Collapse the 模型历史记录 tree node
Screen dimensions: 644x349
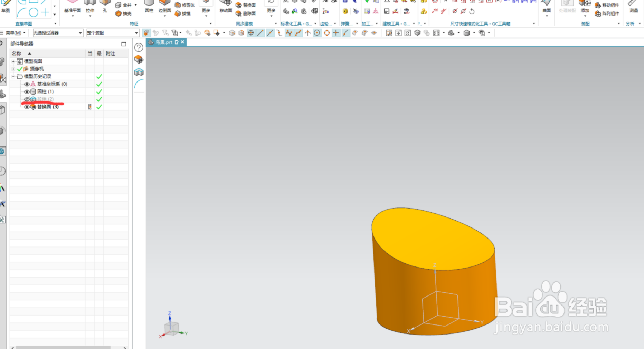point(13,76)
